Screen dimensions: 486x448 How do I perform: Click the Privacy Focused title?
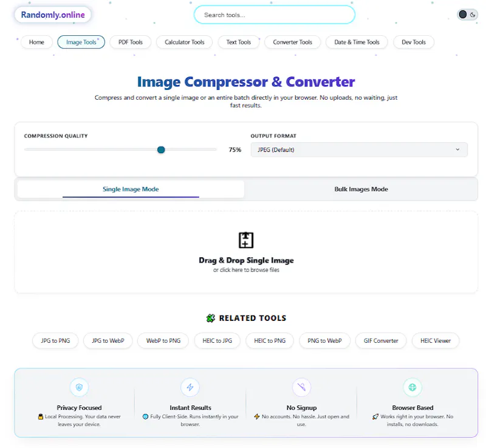(x=80, y=408)
